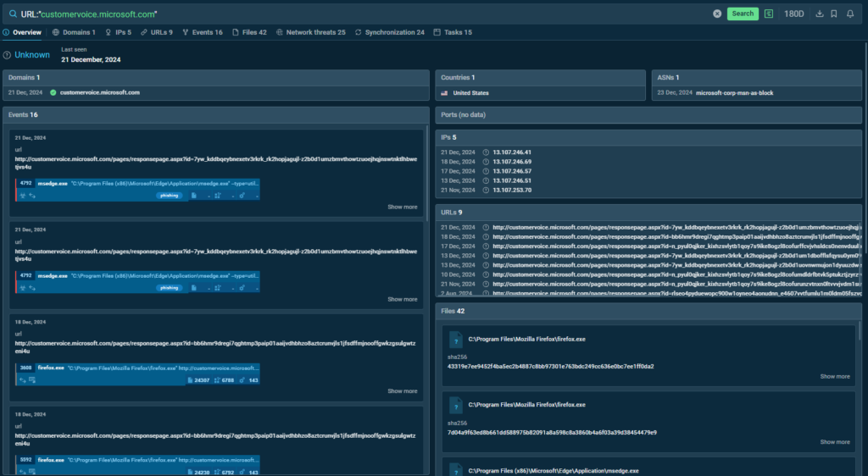Screen dimensions: 868x476
Task: Expand the 18 Dec firefox event Show more
Action: (x=403, y=391)
